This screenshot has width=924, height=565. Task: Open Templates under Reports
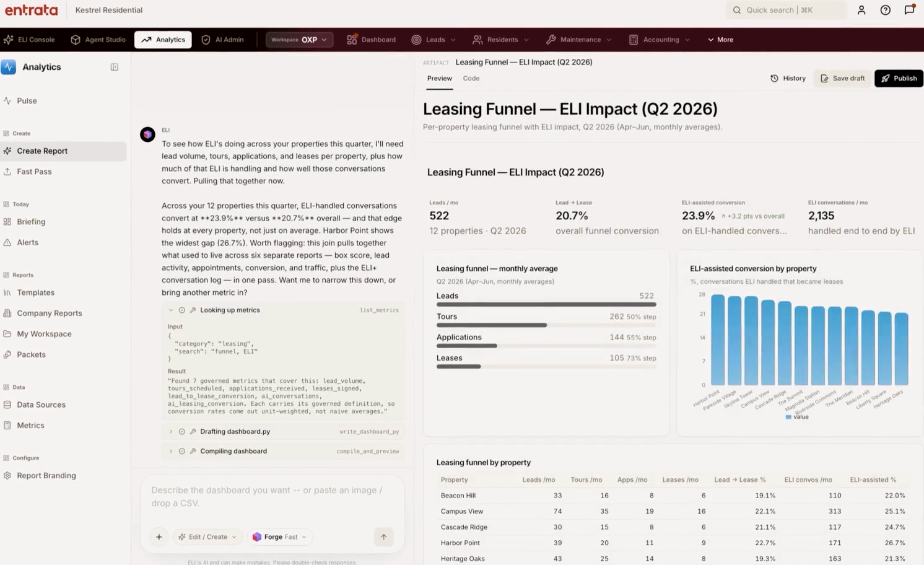tap(35, 292)
